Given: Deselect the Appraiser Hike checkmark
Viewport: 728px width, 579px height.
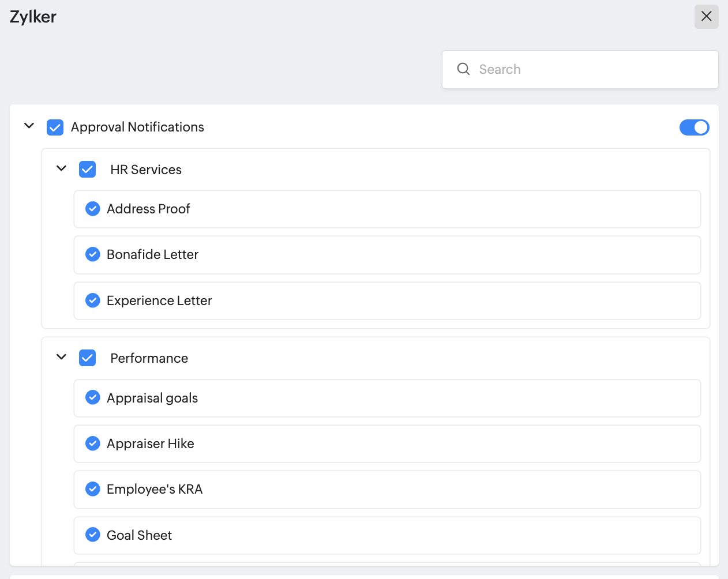Looking at the screenshot, I should pyautogui.click(x=93, y=443).
